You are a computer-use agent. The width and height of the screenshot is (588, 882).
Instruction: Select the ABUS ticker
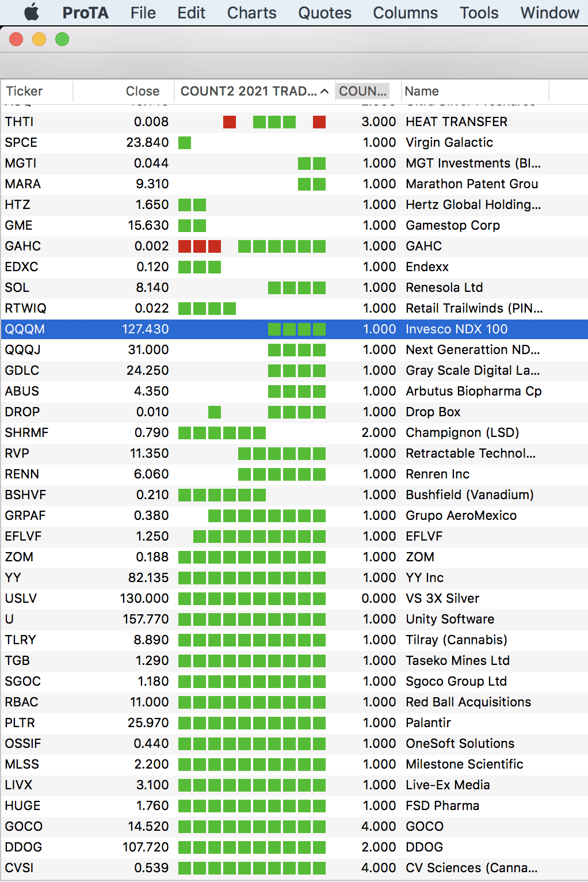(x=22, y=391)
